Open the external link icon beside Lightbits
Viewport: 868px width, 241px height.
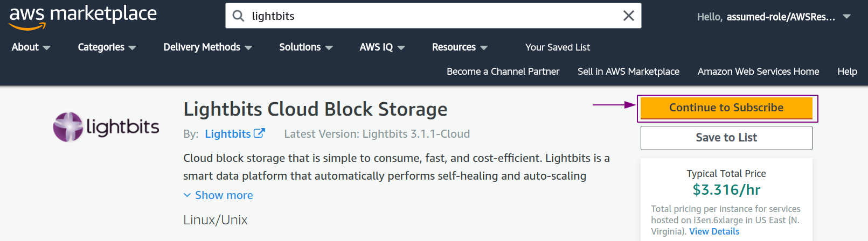pyautogui.click(x=260, y=133)
